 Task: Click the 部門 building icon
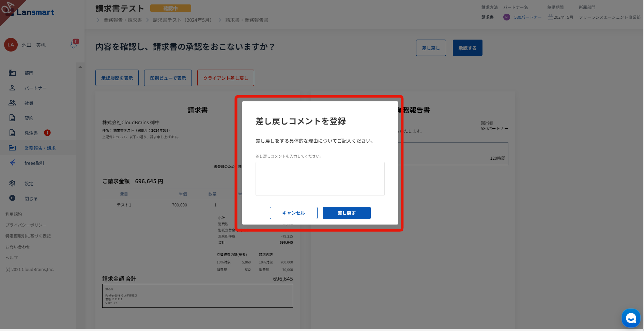12,73
